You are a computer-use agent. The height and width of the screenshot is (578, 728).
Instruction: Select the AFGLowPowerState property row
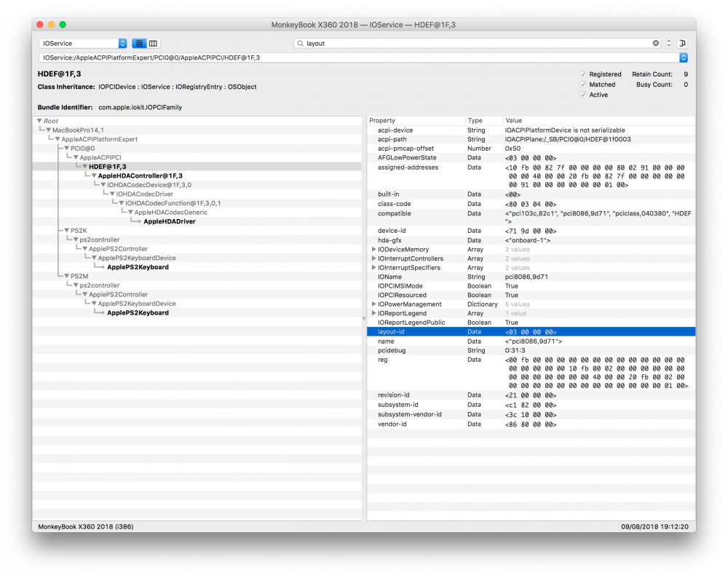pyautogui.click(x=531, y=158)
